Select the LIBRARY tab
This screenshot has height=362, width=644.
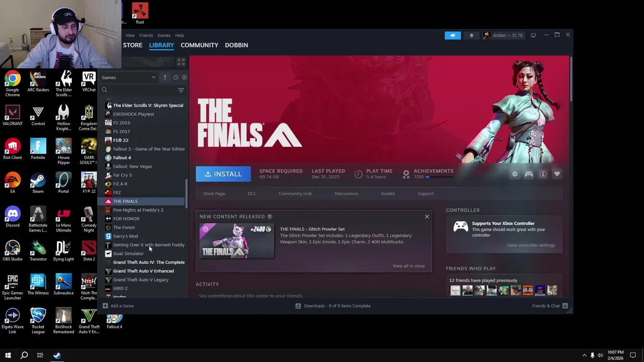162,45
